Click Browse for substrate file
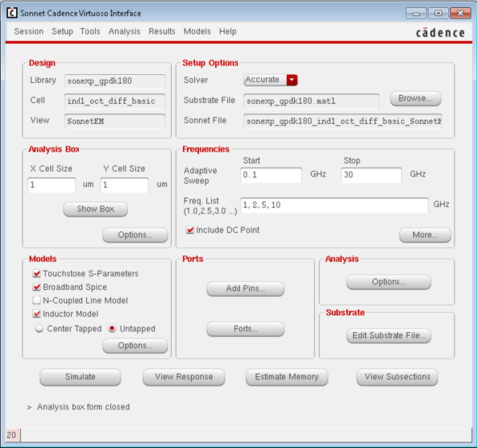This screenshot has height=448, width=477. (x=415, y=99)
